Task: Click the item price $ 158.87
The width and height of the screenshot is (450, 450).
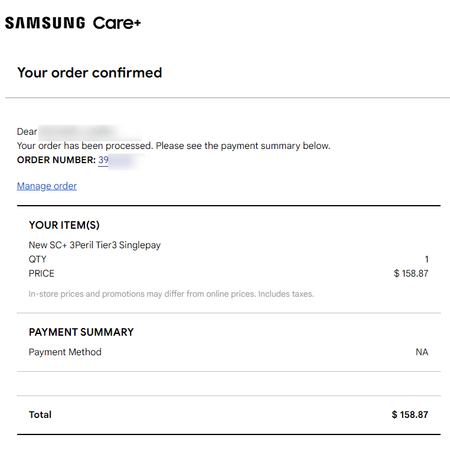Action: (411, 274)
